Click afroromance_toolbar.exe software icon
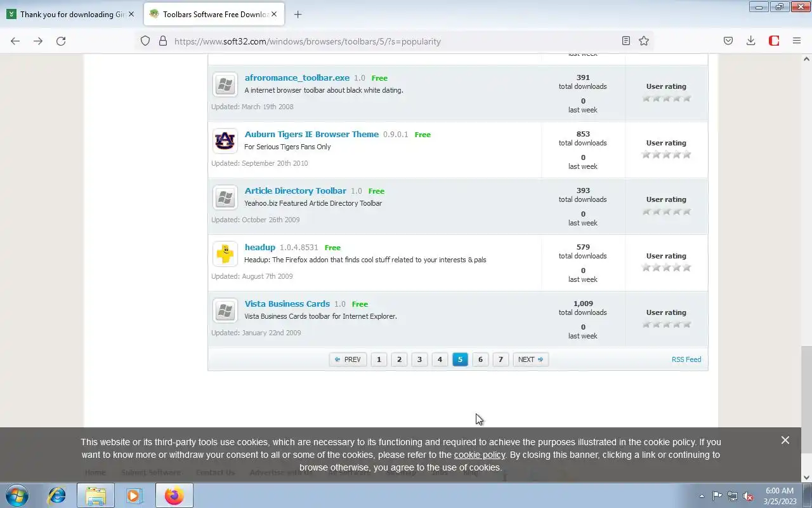 click(x=225, y=84)
